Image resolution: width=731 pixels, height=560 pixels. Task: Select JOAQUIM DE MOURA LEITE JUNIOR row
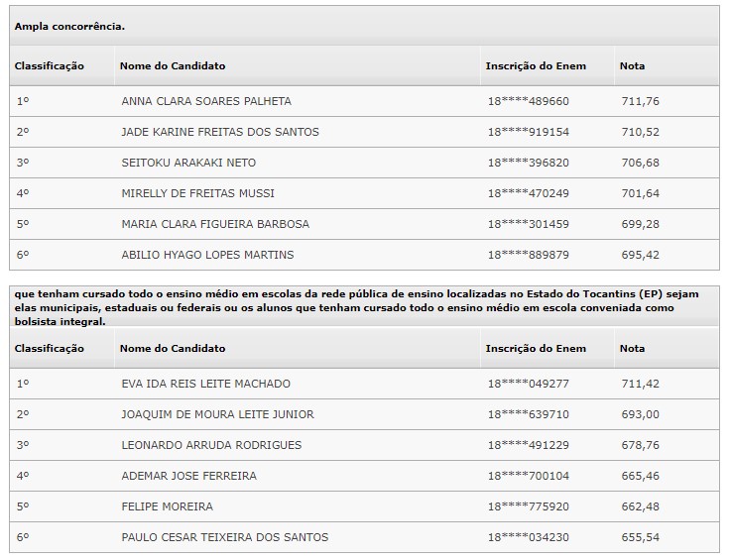click(364, 414)
